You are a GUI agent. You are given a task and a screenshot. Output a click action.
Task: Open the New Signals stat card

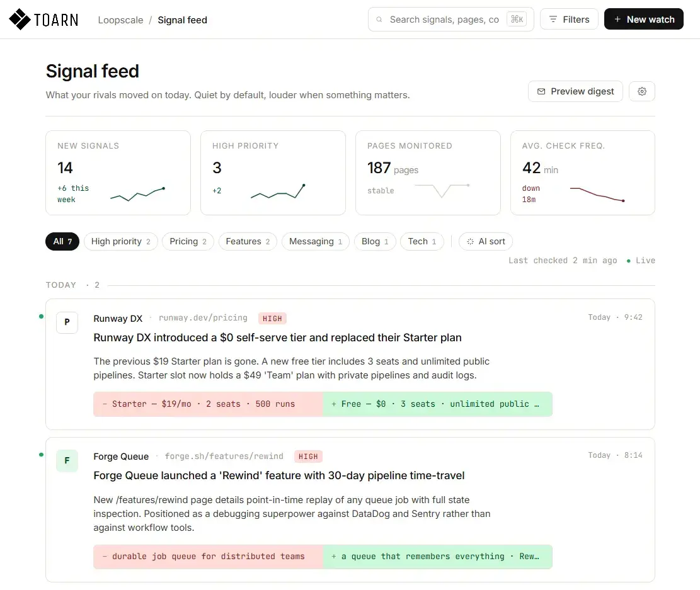(118, 173)
